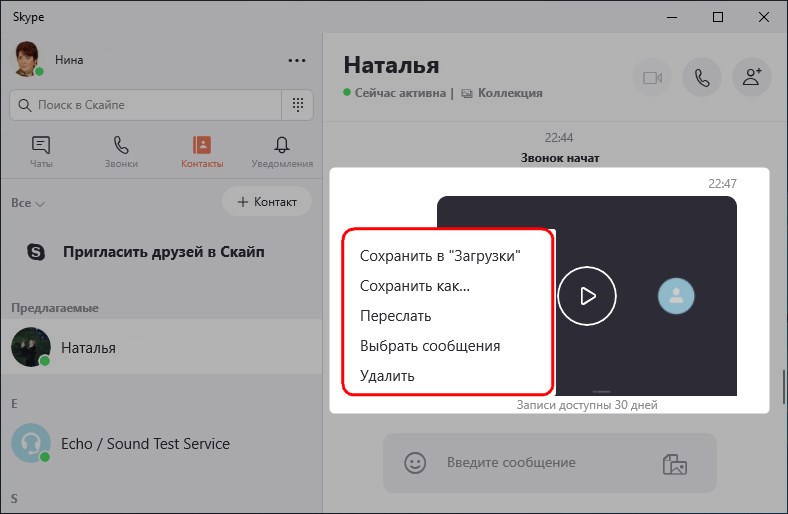Click the Записи доступны 30 дней note

pyautogui.click(x=586, y=404)
